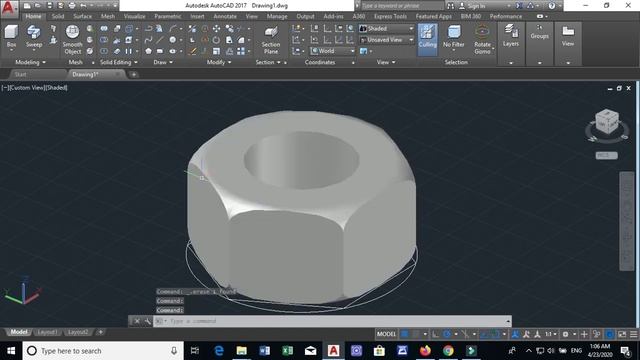Open the AutoCAD application menu logo
The height and width of the screenshot is (360, 640).
click(9, 9)
